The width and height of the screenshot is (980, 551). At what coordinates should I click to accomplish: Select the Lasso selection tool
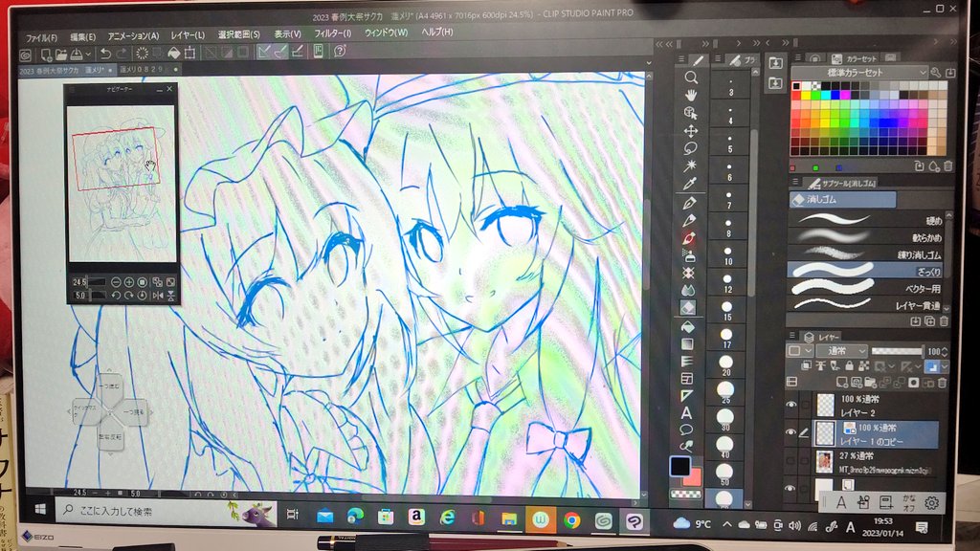coord(691,148)
